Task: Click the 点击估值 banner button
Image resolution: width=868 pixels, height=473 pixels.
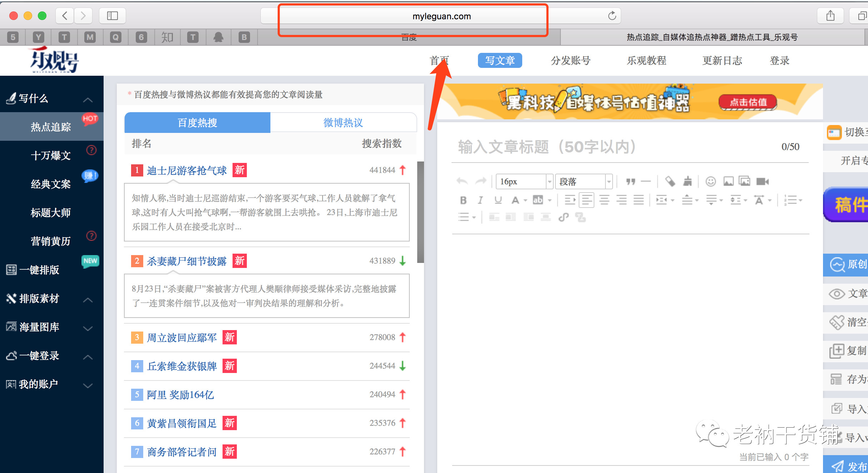Action: pyautogui.click(x=748, y=102)
